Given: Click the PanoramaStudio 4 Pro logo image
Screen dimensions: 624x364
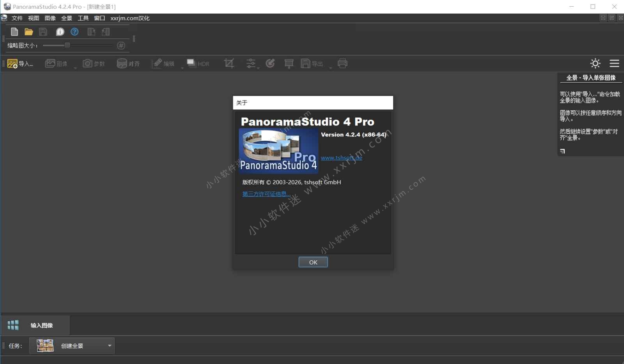Looking at the screenshot, I should point(278,151).
